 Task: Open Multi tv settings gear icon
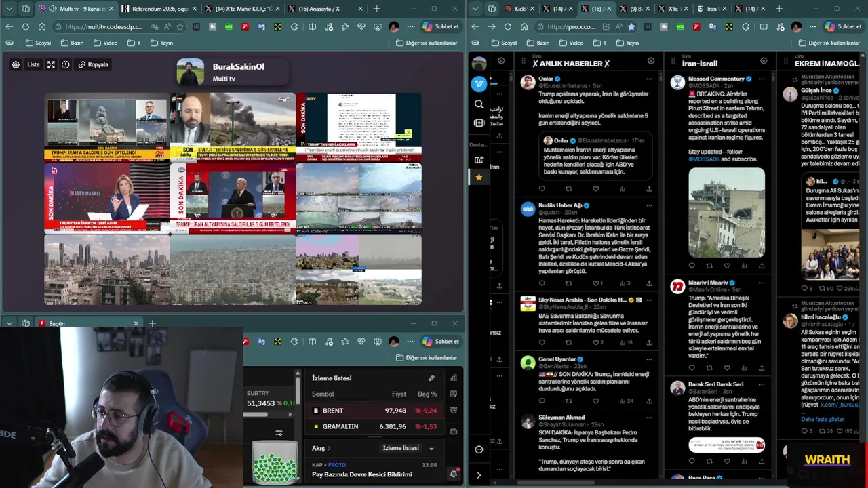(16, 65)
